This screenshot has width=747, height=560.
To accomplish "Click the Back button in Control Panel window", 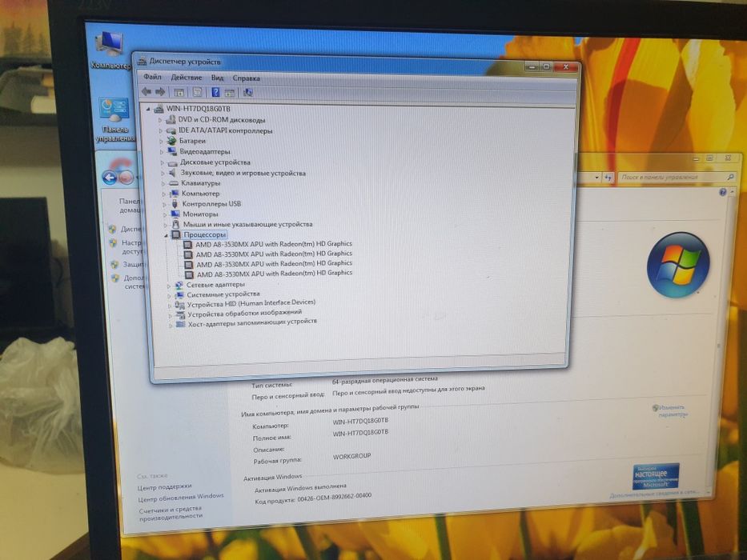I will click(110, 178).
